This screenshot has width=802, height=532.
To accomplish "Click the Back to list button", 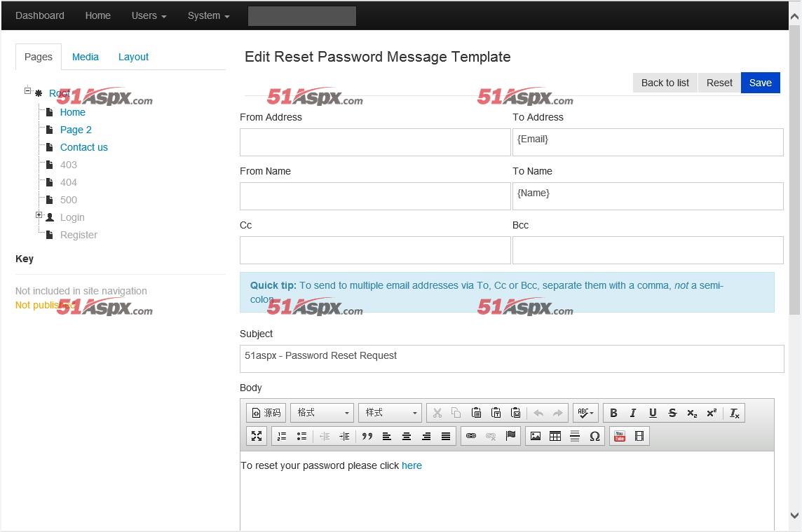I will pyautogui.click(x=665, y=83).
